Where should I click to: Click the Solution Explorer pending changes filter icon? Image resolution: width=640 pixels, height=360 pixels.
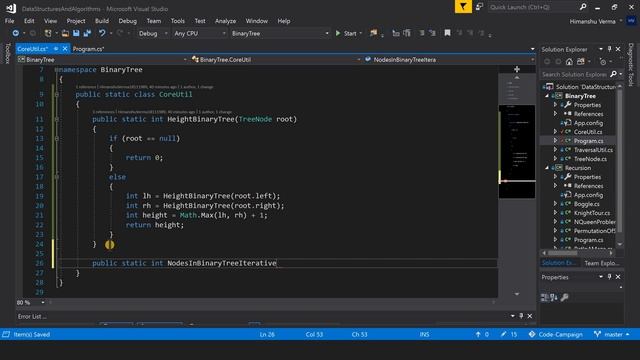pos(602,62)
